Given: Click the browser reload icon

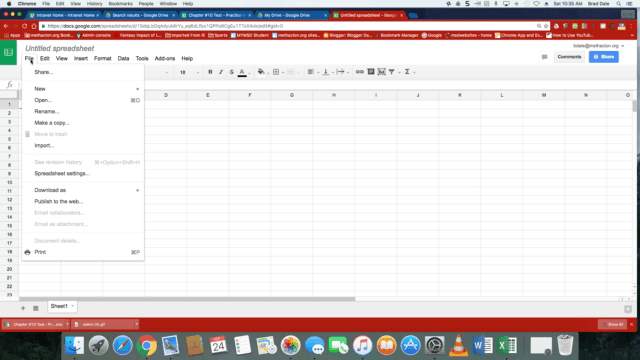Looking at the screenshot, I should tap(24, 26).
